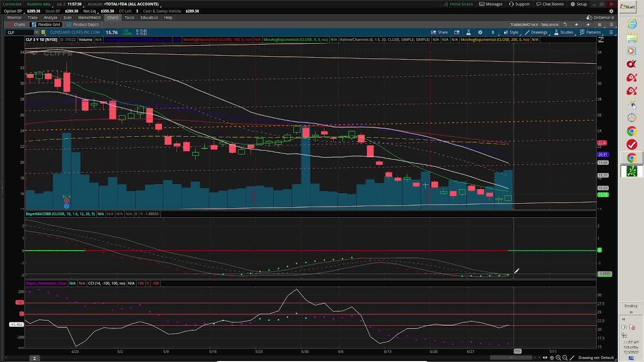Click the Home Screen link
Image resolution: width=644 pixels, height=362 pixels.
pos(458,4)
